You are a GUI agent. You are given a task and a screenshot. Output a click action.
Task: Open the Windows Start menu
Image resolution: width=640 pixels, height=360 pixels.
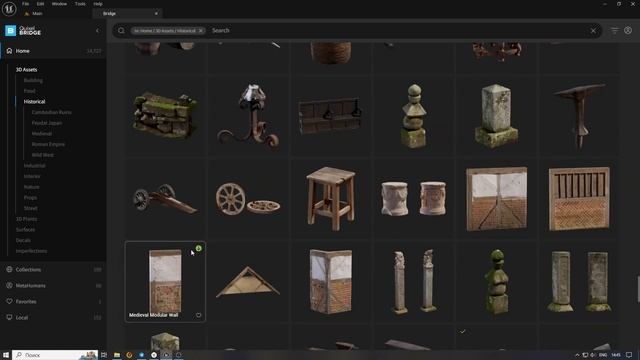pyautogui.click(x=6, y=355)
